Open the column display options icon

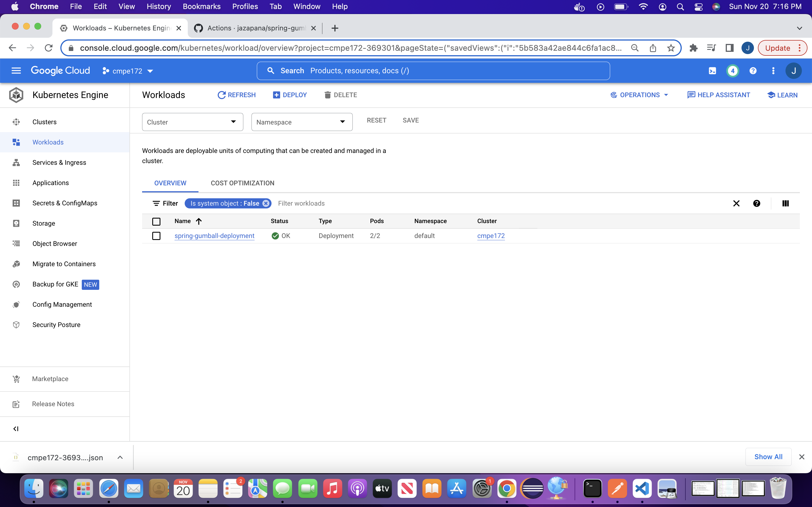click(x=785, y=203)
